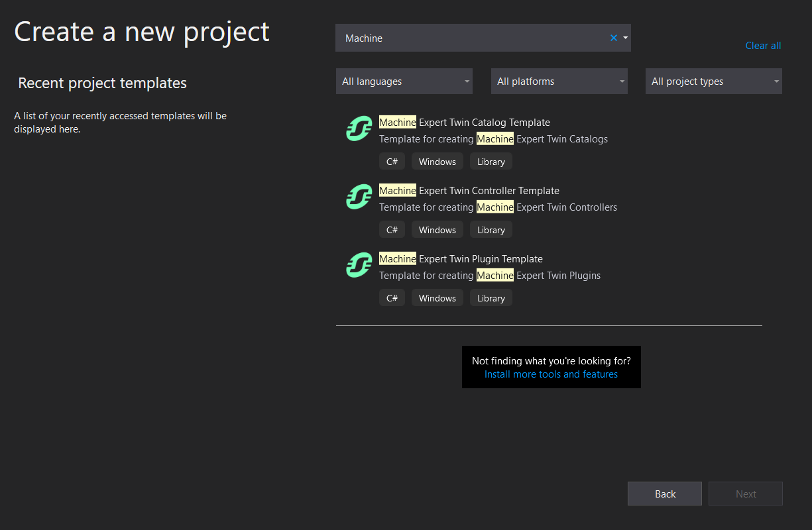Click the C# tag under Plugin Template
812x530 pixels.
click(392, 298)
